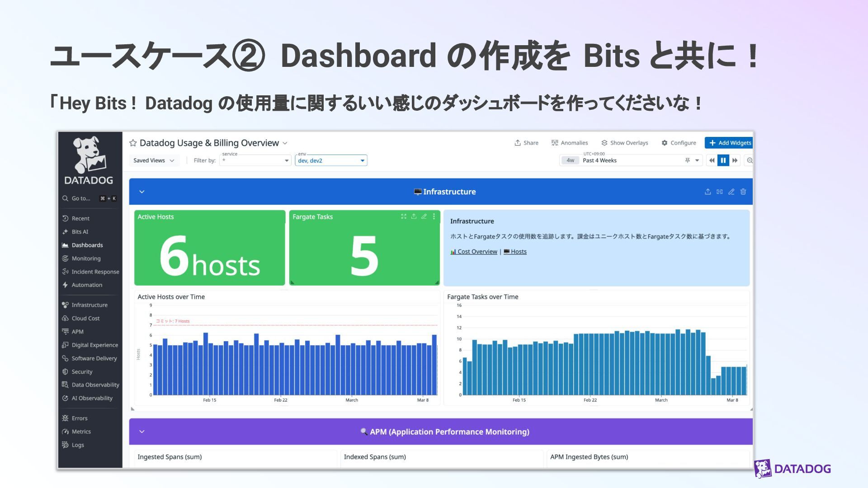Click the zoom out magnifier icon
This screenshot has width=868, height=488.
pos(750,160)
